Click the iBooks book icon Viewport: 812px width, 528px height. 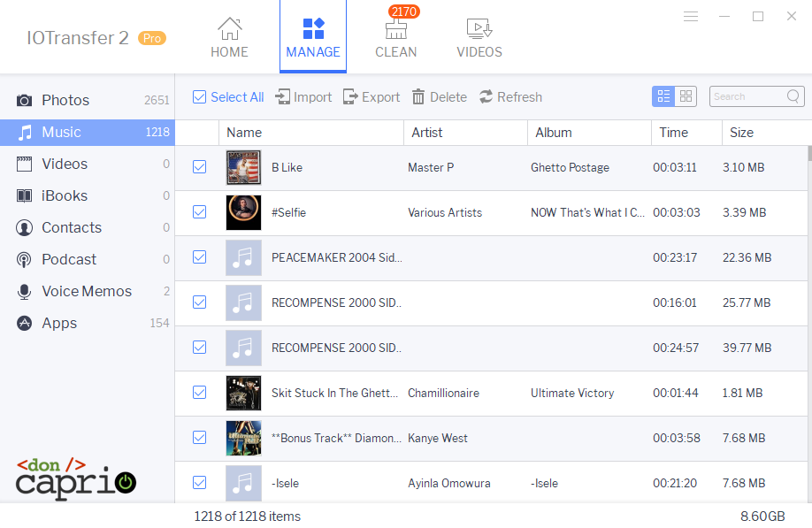(x=24, y=195)
